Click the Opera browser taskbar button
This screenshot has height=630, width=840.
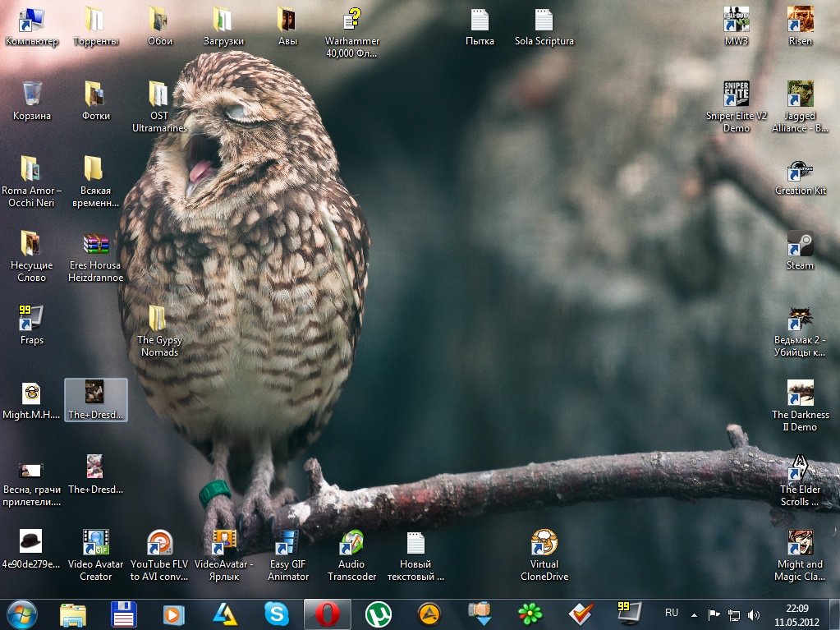tap(328, 614)
